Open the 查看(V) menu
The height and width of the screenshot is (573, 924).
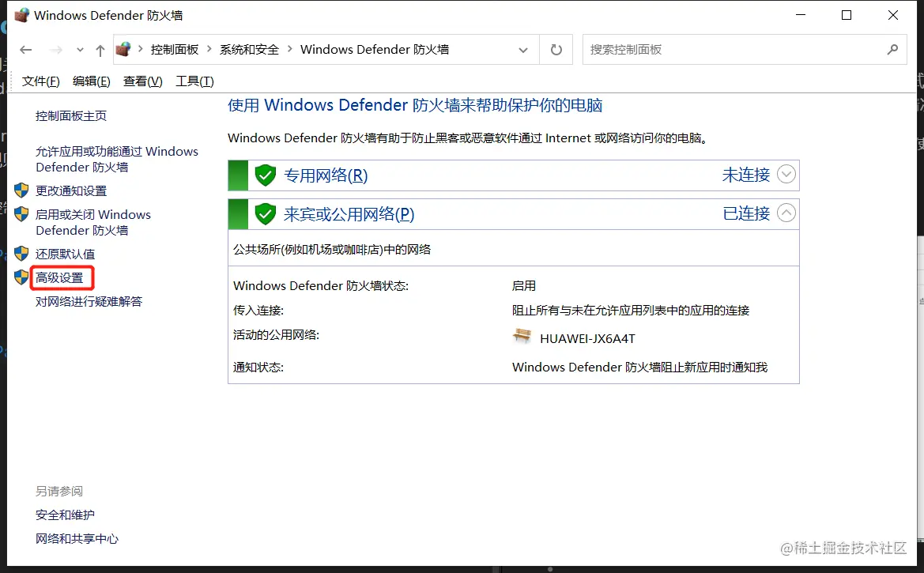tap(142, 81)
